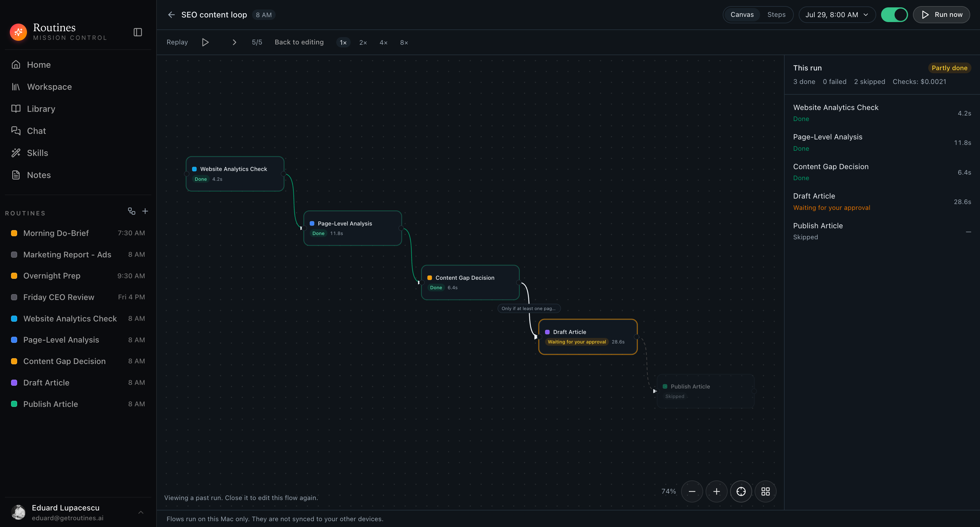Switch to Canvas view
The height and width of the screenshot is (527, 980).
point(742,15)
